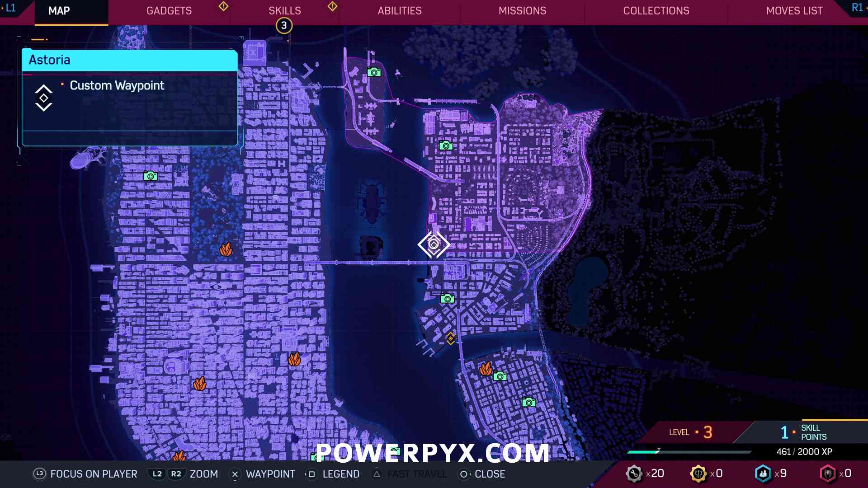868x488 pixels.
Task: Open COLLECTIONS navigation section
Action: click(x=656, y=11)
